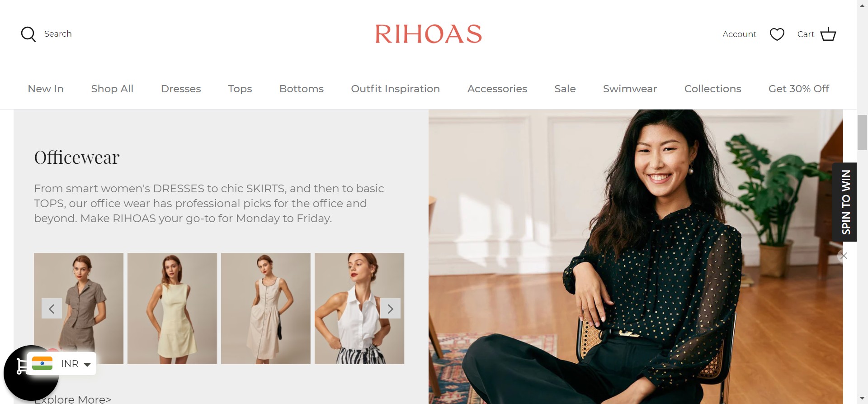This screenshot has height=404, width=868.
Task: Open the Collections menu
Action: click(x=712, y=89)
